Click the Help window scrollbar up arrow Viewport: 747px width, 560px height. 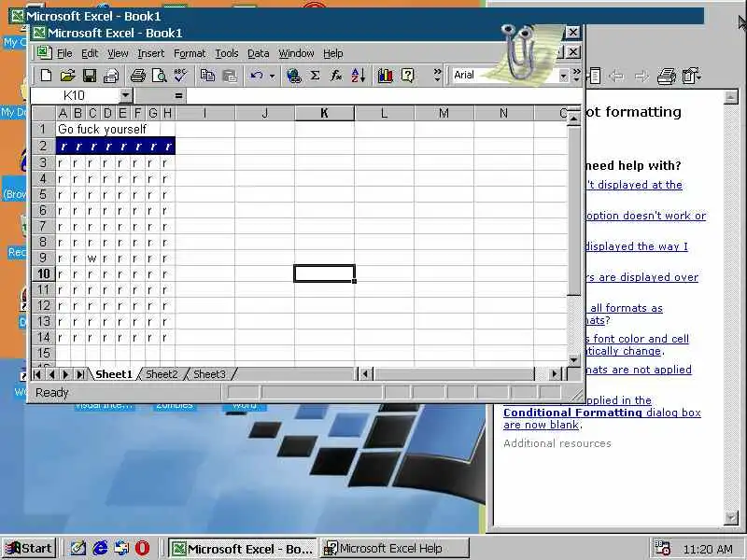click(x=730, y=97)
